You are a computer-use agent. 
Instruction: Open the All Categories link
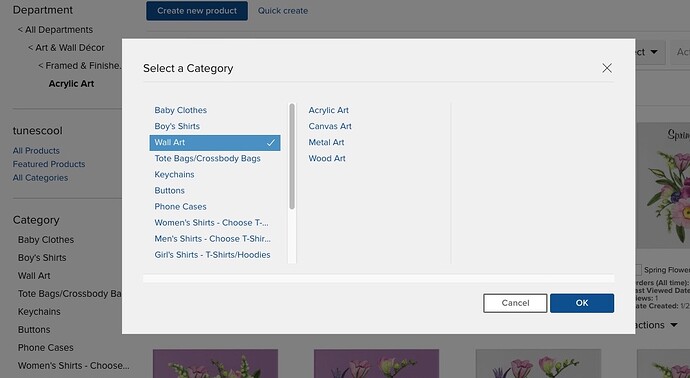click(x=40, y=178)
